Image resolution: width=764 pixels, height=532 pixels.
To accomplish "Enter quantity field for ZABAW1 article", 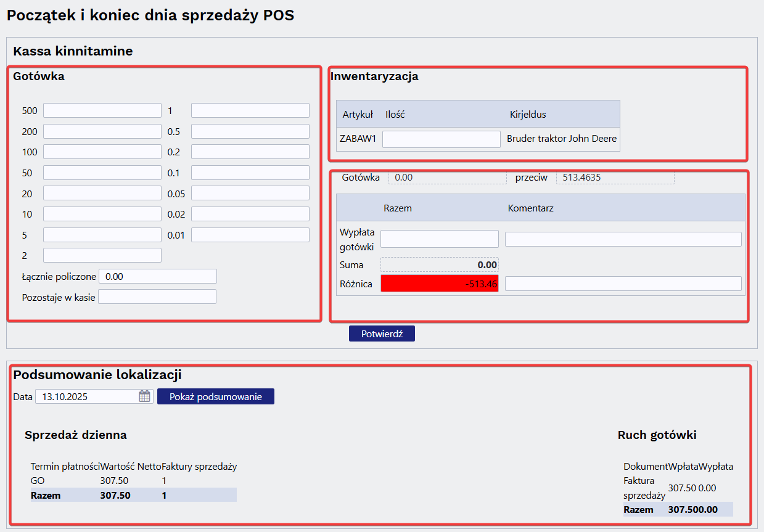I will [441, 139].
